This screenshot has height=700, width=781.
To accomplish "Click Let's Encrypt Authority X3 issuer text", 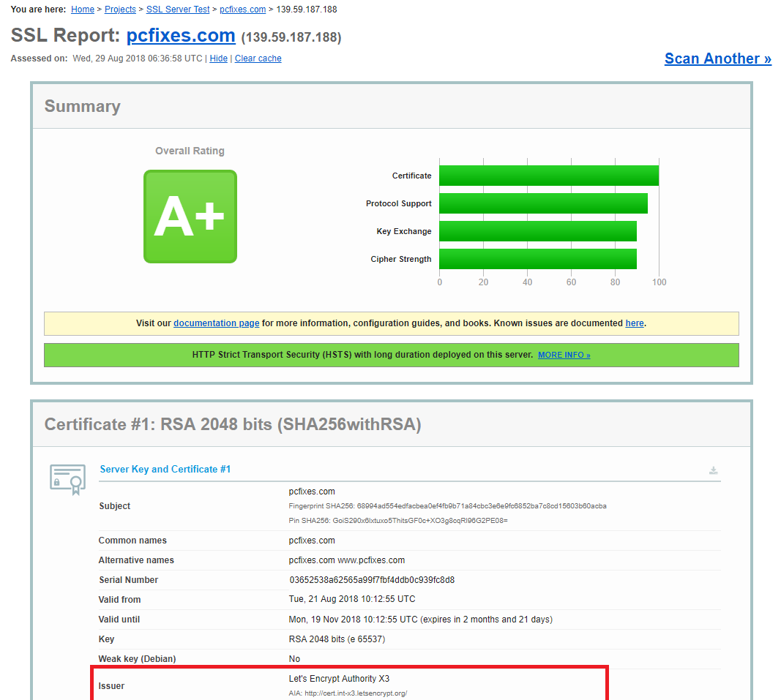I will pyautogui.click(x=339, y=679).
